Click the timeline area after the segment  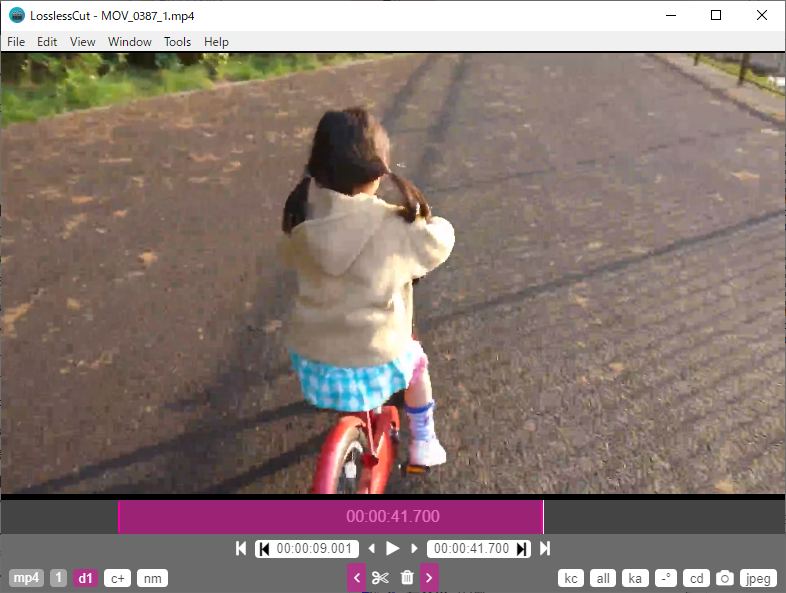(x=664, y=516)
